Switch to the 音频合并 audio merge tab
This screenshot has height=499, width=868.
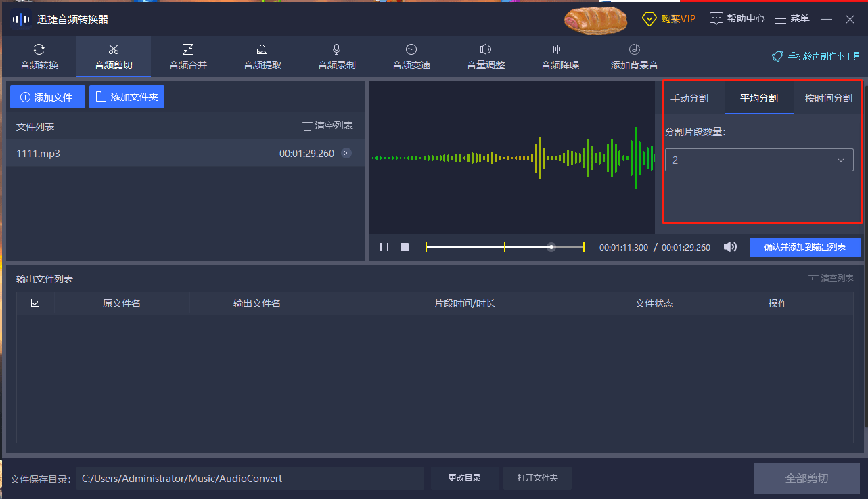click(x=188, y=57)
